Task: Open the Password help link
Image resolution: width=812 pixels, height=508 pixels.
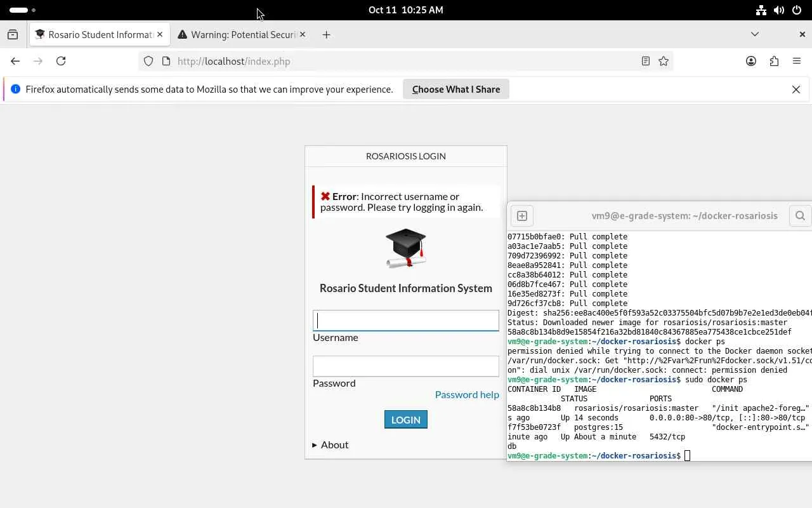Action: pyautogui.click(x=467, y=395)
